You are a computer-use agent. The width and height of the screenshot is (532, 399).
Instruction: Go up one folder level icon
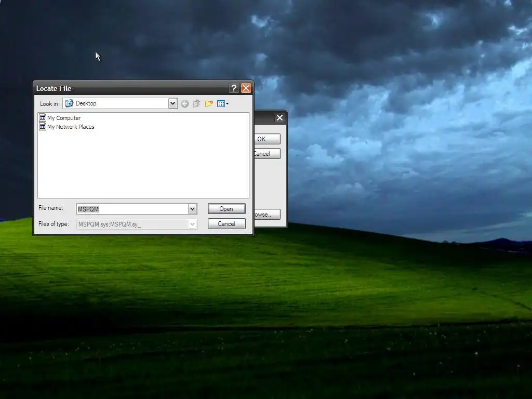pyautogui.click(x=196, y=103)
